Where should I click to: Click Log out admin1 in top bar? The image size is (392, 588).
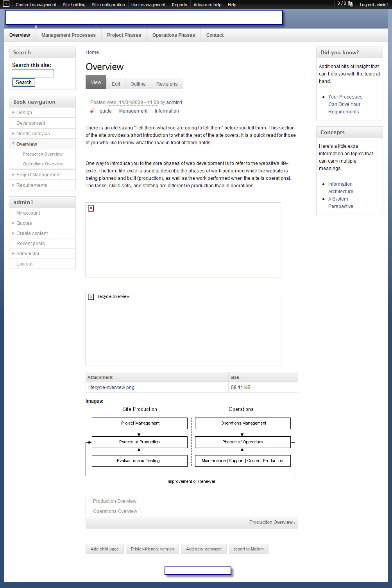point(374,5)
